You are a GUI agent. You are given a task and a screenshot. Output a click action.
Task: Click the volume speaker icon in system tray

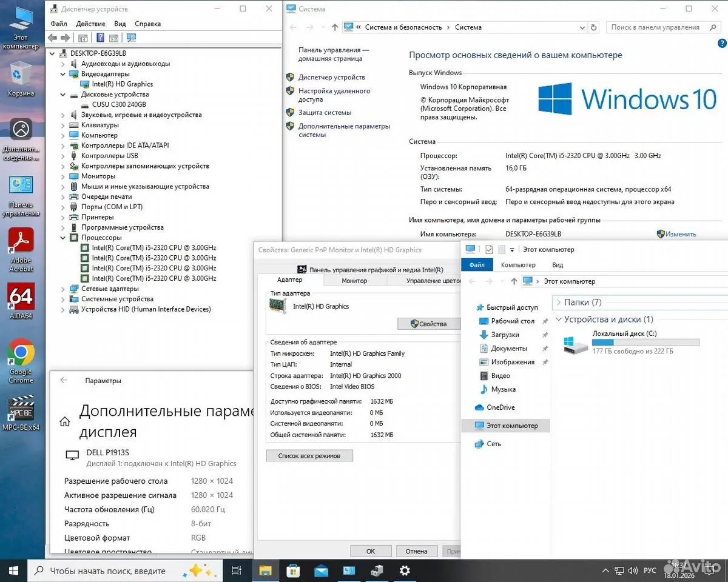click(x=633, y=570)
